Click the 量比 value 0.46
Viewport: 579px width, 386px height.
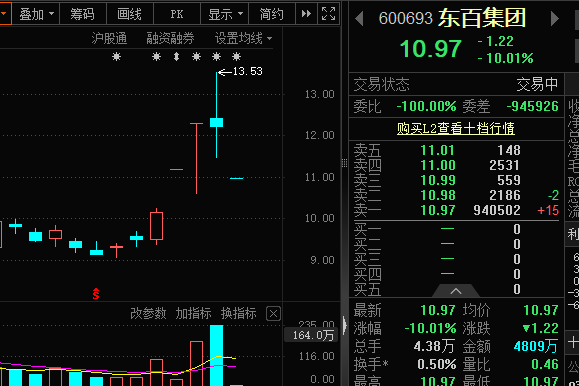pyautogui.click(x=545, y=364)
